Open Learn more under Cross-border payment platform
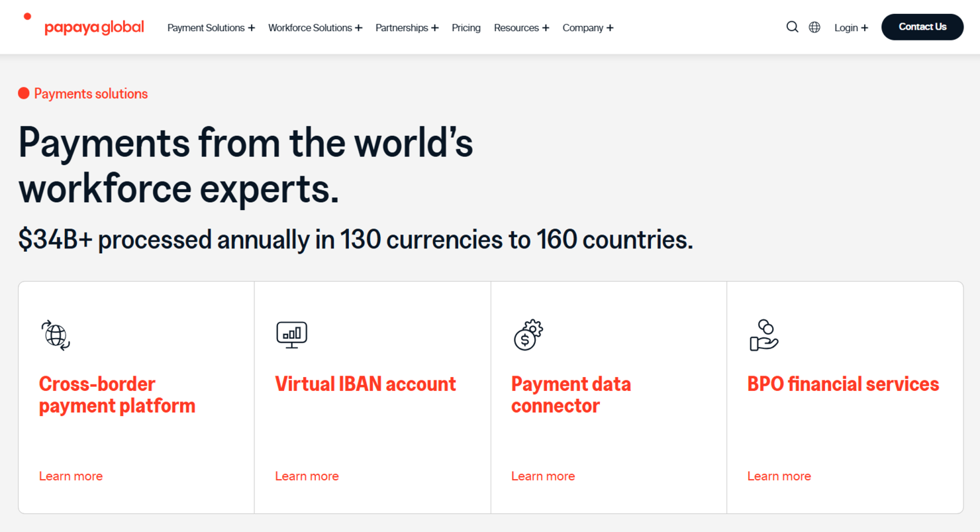This screenshot has height=532, width=980. click(70, 476)
